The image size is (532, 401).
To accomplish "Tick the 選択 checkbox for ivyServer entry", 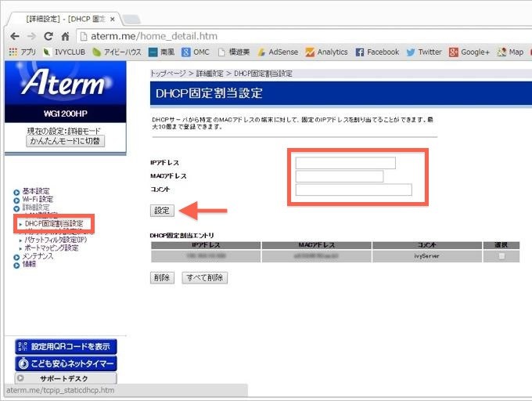I will (501, 256).
